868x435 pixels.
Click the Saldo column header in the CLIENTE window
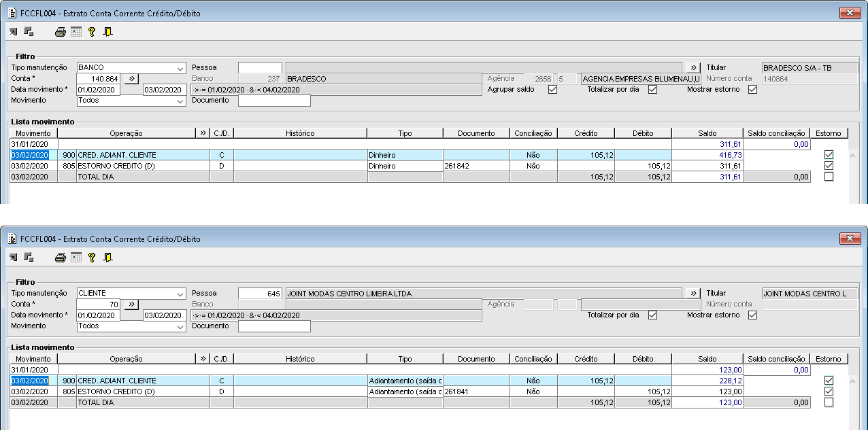pyautogui.click(x=706, y=359)
